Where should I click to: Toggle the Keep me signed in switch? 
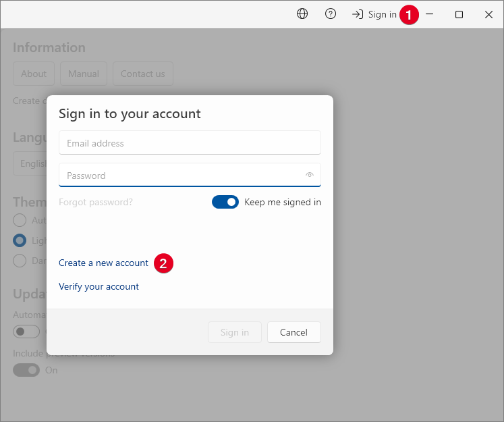click(225, 202)
